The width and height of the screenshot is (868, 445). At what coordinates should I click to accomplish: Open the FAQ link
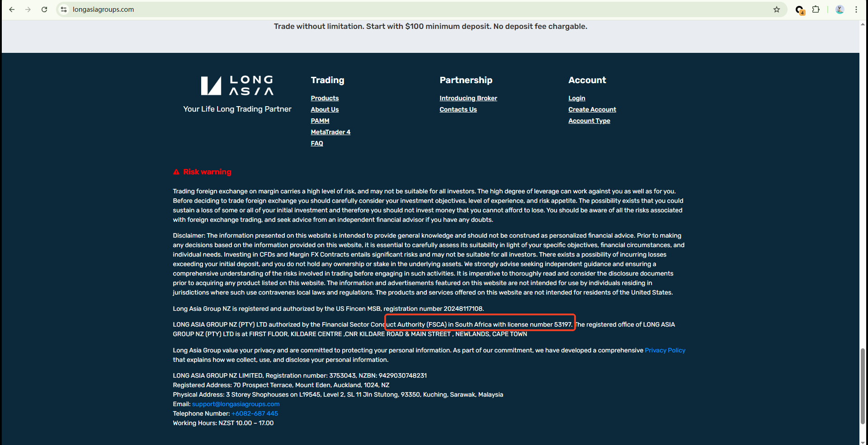point(317,143)
